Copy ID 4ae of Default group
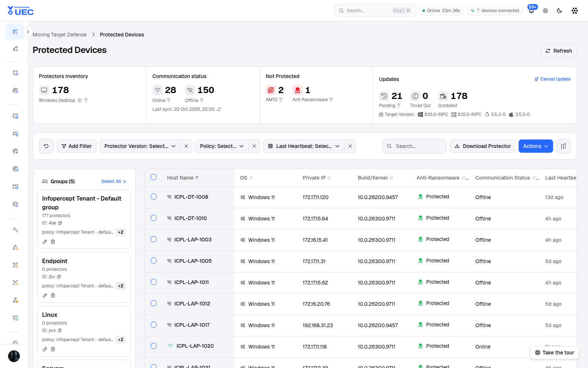Image resolution: width=588 pixels, height=368 pixels. click(60, 223)
